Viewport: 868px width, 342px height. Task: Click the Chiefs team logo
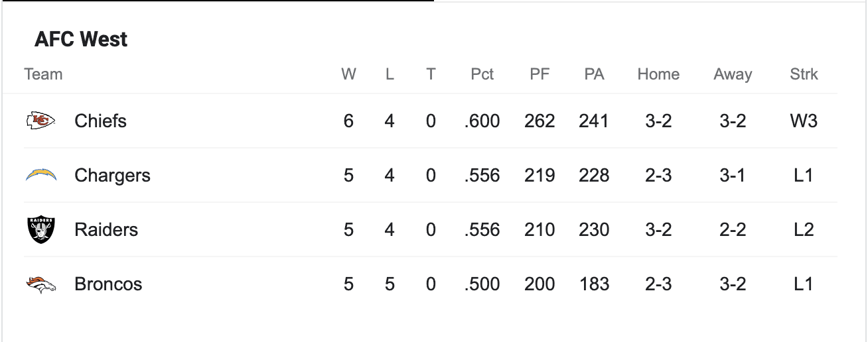point(40,121)
